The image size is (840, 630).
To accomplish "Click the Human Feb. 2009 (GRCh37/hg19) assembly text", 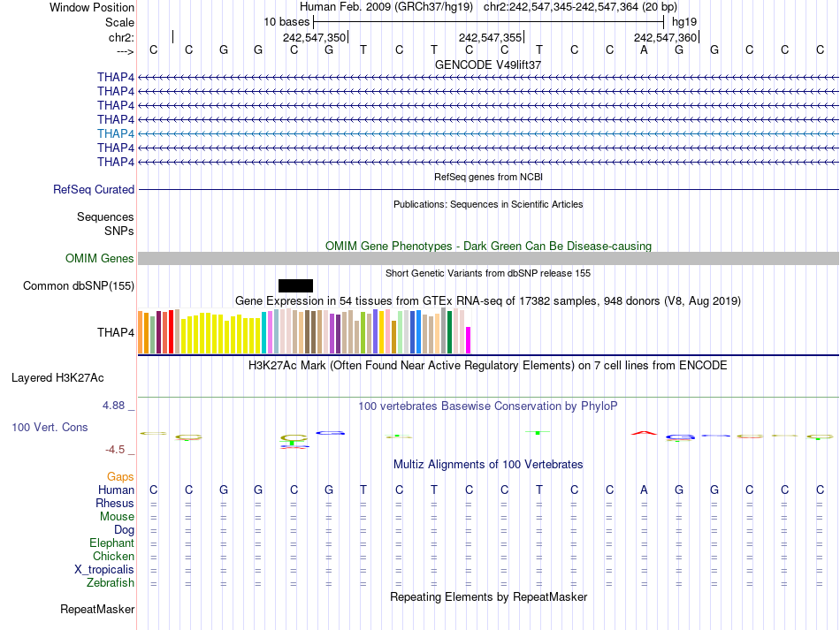I will [x=386, y=7].
